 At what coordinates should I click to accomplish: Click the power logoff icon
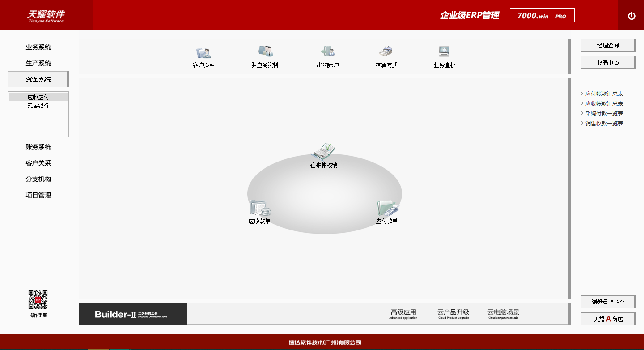pos(631,15)
